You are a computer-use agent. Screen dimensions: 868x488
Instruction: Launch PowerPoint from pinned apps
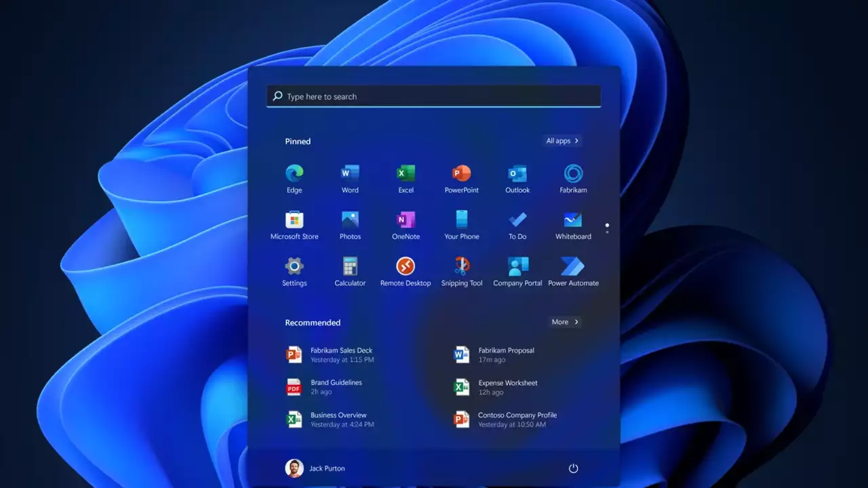[x=461, y=174]
